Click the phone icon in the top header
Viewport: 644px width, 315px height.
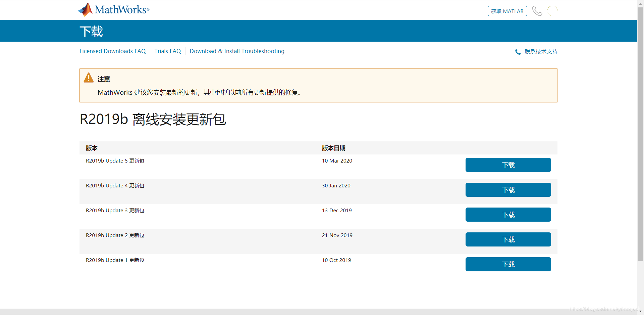tap(537, 11)
